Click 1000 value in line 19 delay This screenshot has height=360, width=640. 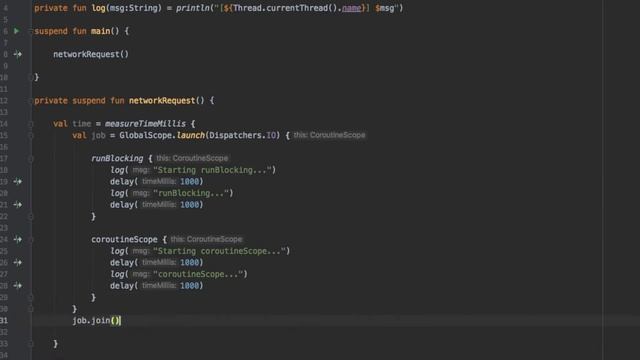pyautogui.click(x=189, y=181)
